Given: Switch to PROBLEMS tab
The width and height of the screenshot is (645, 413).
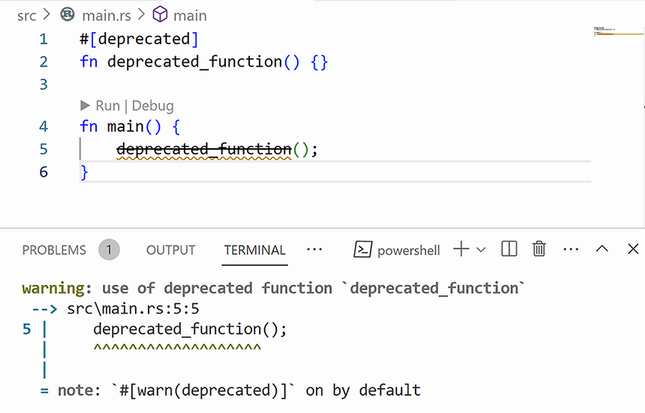Looking at the screenshot, I should (x=54, y=250).
